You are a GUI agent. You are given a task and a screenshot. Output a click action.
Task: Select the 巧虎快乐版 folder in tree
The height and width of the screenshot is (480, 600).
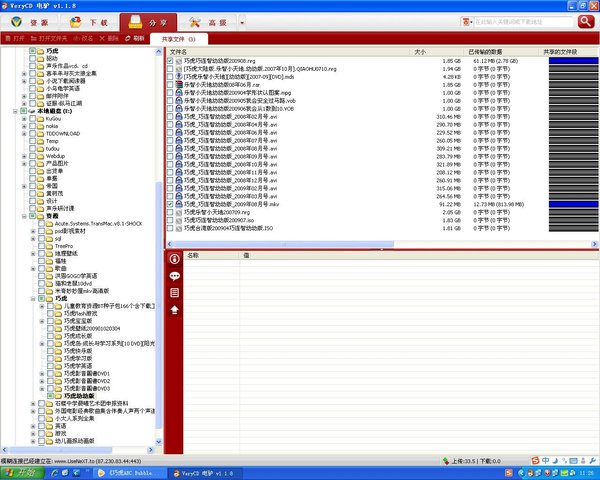[x=78, y=351]
